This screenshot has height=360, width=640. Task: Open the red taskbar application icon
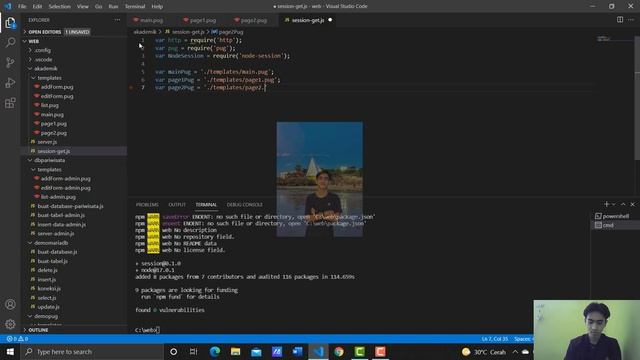click(x=380, y=351)
